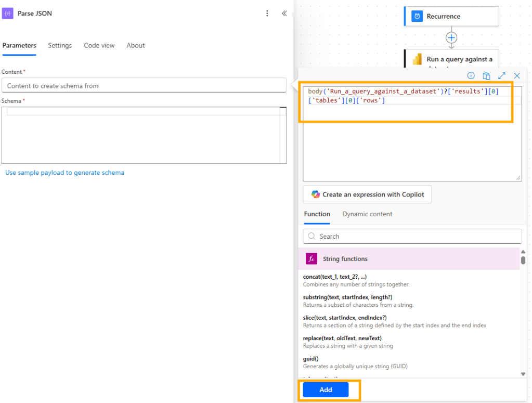Click the Parse JSON action icon
This screenshot has width=532, height=403.
tap(8, 12)
